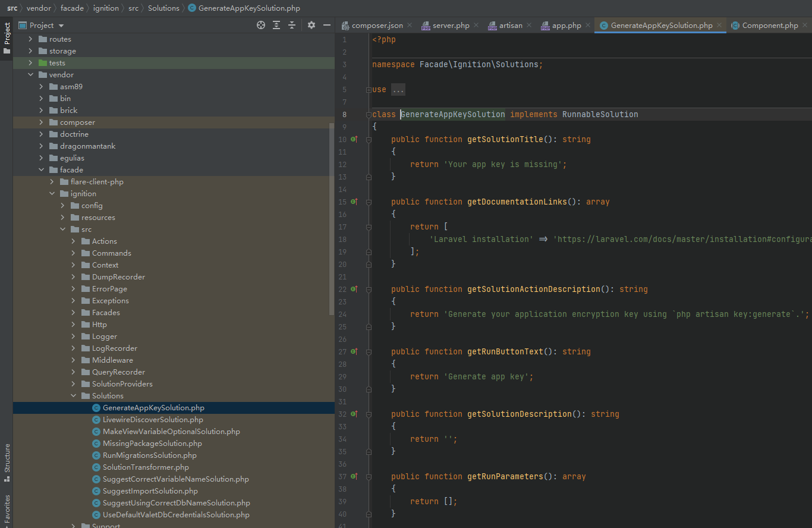Hide the Project panel with minus icon
This screenshot has width=812, height=528.
[x=327, y=25]
